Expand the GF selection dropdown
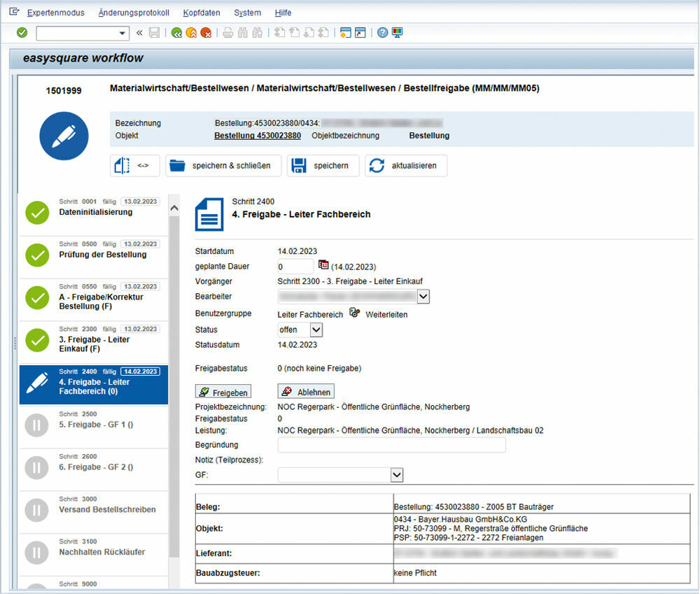This screenshot has height=594, width=700. 397,474
